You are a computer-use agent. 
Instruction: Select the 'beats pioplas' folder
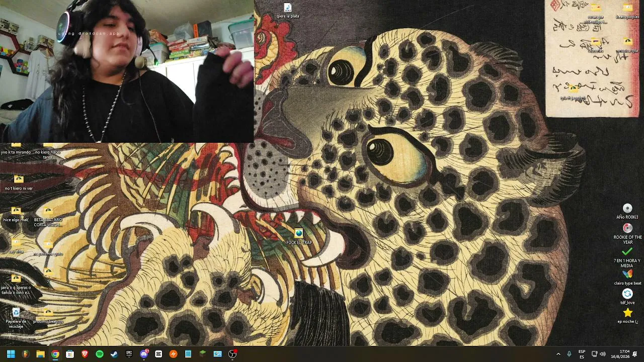627,11
